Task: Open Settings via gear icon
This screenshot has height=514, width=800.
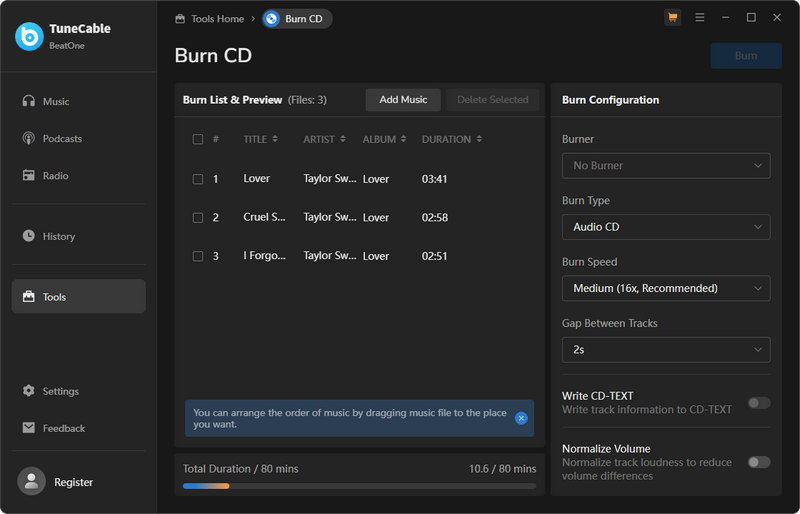Action: 29,391
